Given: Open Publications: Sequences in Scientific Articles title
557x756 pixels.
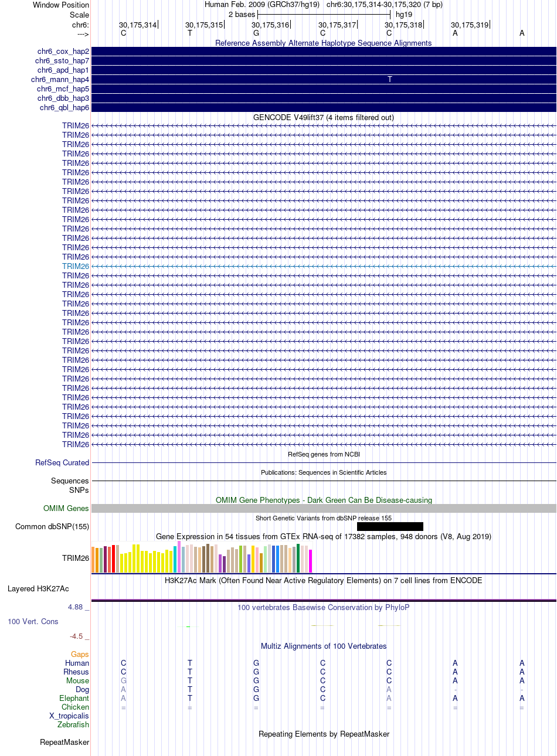Looking at the screenshot, I should tap(324, 472).
